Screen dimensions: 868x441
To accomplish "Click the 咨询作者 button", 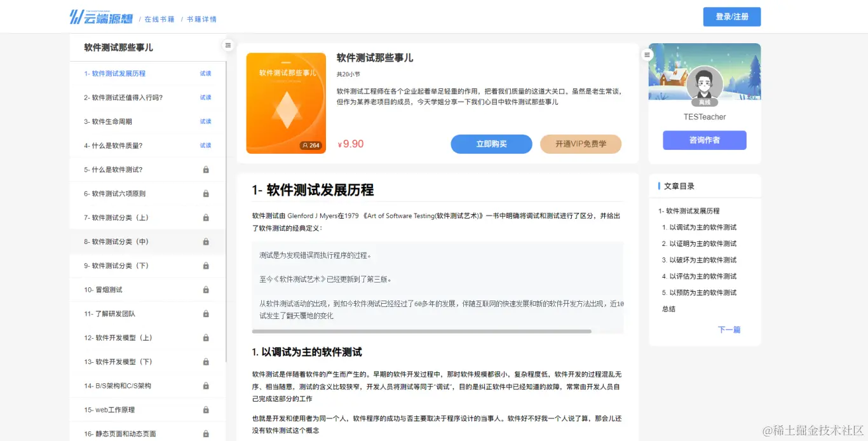I will [x=704, y=140].
